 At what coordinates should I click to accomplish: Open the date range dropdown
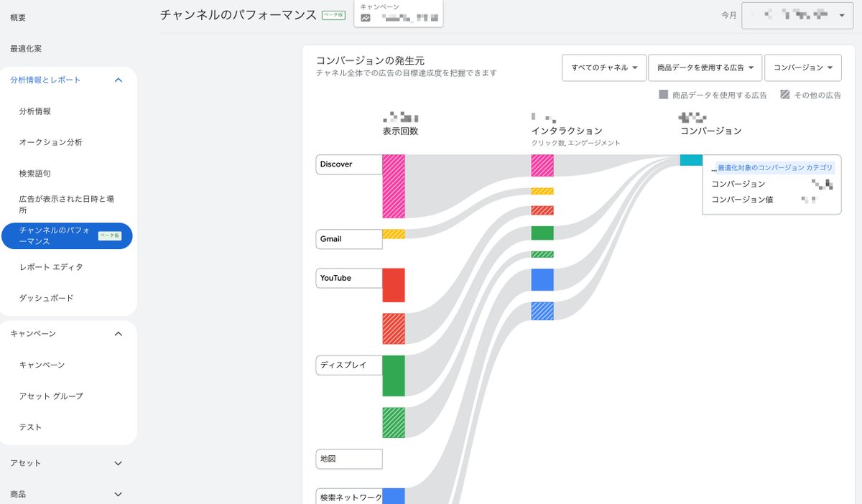[798, 14]
